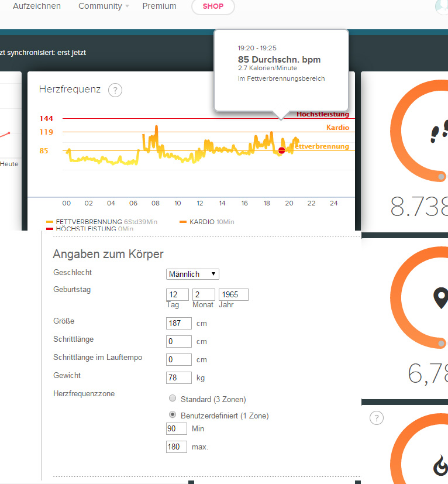Click the 144 bpm axis value

(x=46, y=119)
